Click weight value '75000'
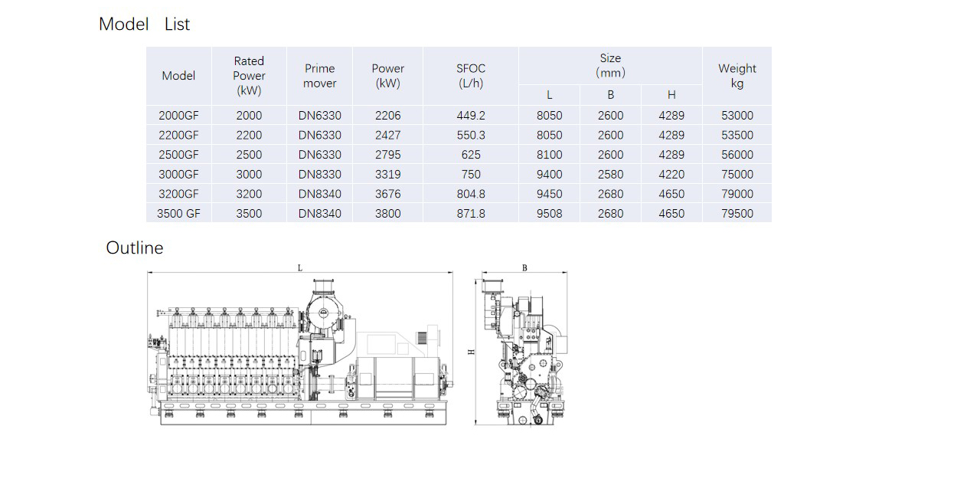Screen dimensions: 980x485 [737, 175]
